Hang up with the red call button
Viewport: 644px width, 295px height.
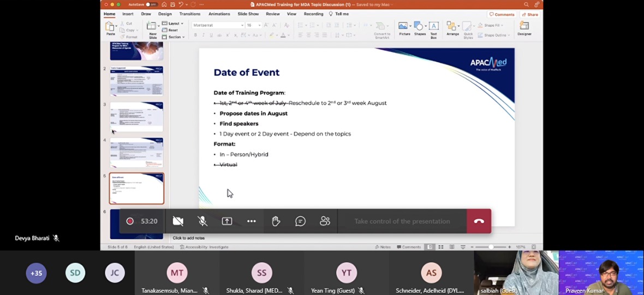click(479, 221)
